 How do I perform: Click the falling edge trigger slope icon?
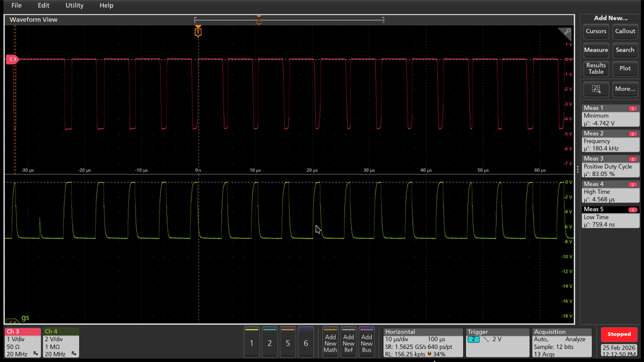(x=486, y=339)
